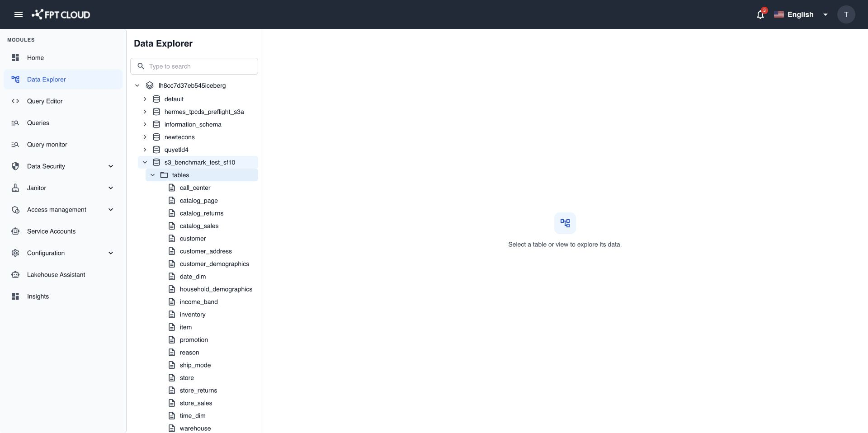Click the Queries search-list icon

[x=15, y=123]
